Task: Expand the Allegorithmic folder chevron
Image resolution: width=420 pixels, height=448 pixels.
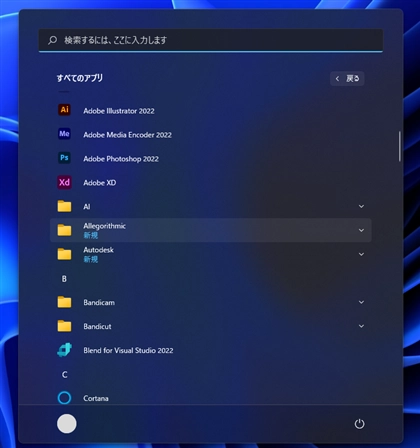Action: coord(361,230)
